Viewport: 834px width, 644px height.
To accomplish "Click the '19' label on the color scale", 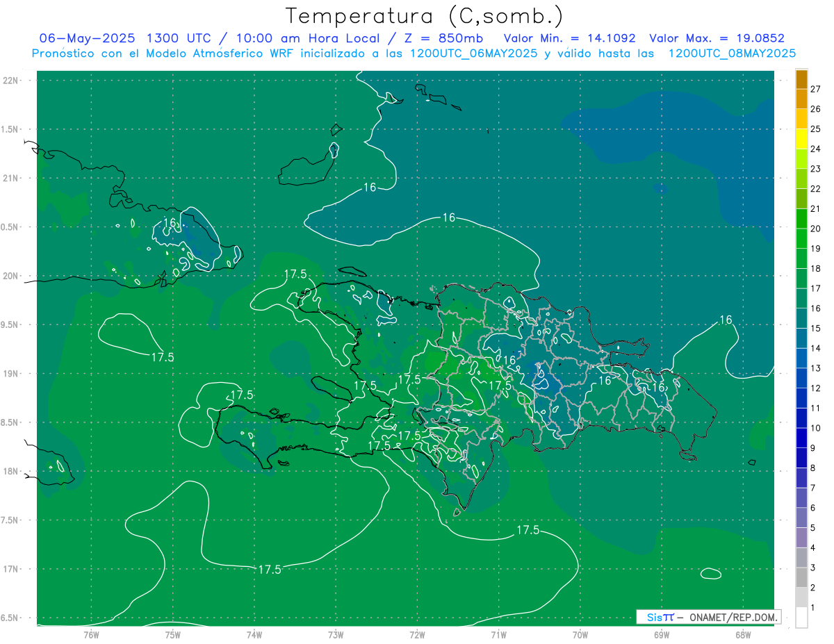I will point(816,249).
